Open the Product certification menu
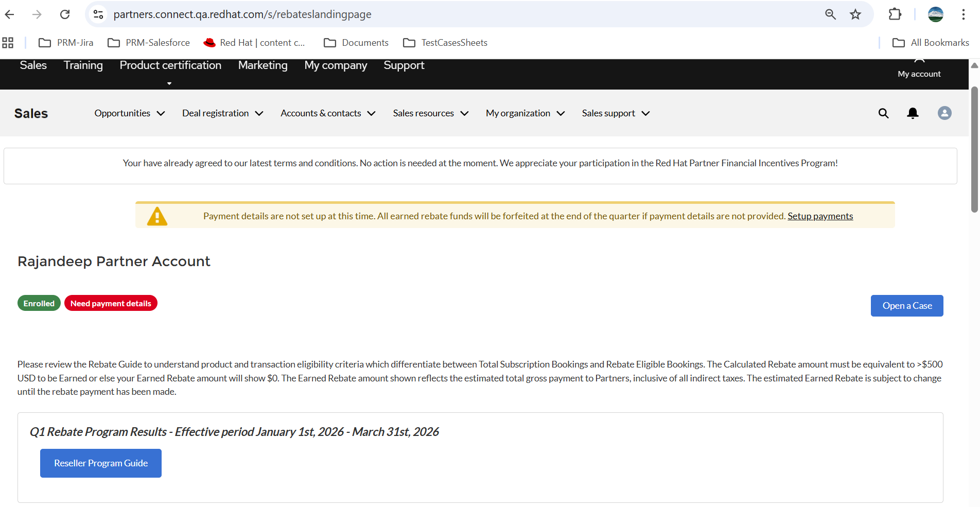 click(x=170, y=65)
